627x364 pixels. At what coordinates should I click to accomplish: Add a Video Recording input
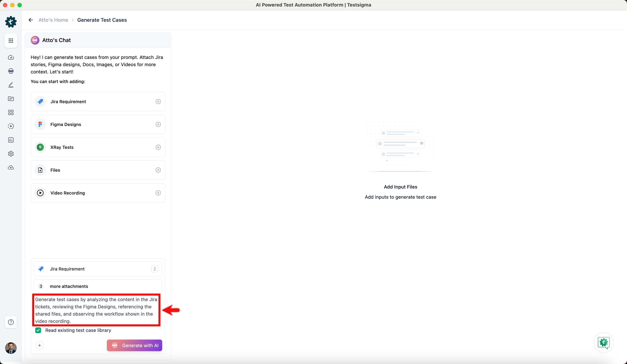tap(158, 193)
